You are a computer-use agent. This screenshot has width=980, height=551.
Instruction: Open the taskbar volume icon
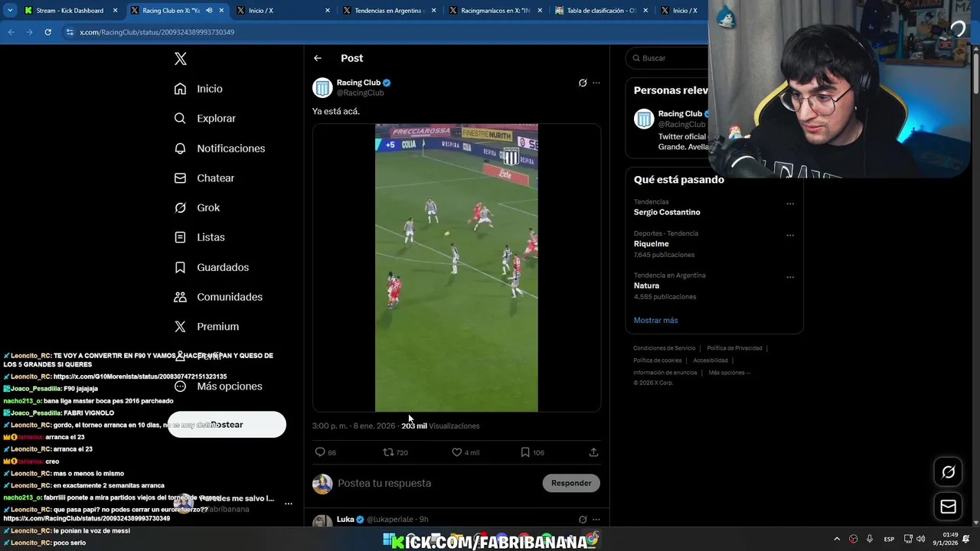click(x=920, y=540)
